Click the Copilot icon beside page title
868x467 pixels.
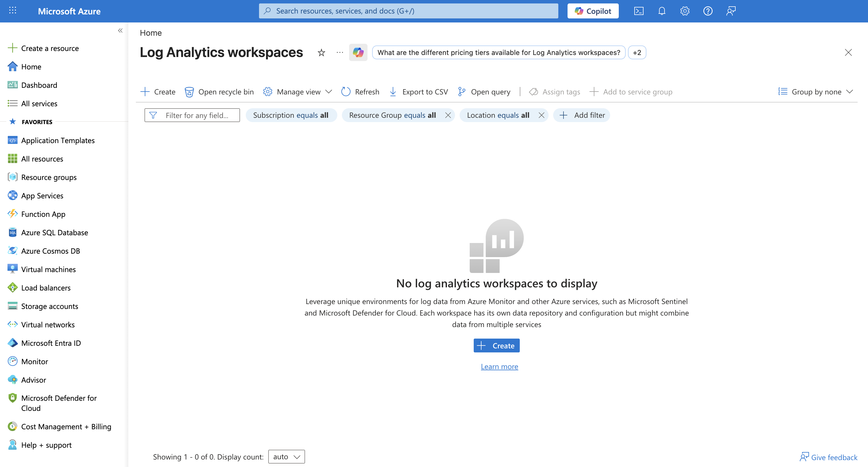[358, 53]
